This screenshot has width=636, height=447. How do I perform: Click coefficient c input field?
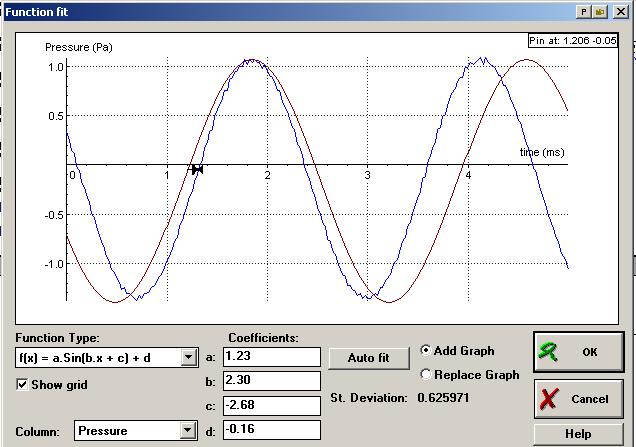pyautogui.click(x=272, y=405)
